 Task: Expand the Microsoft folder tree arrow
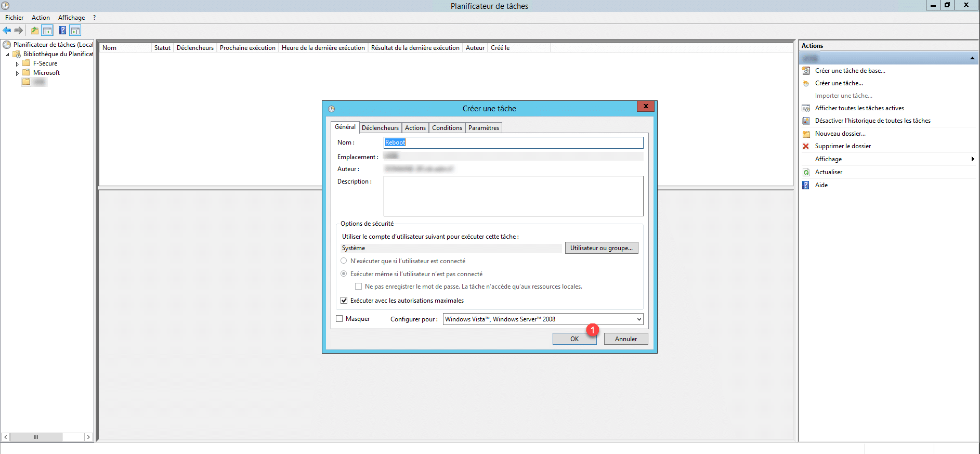tap(17, 73)
